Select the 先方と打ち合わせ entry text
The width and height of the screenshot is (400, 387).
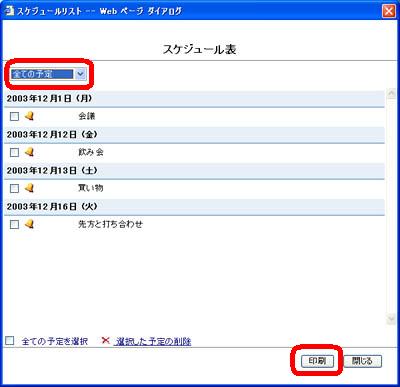tap(110, 224)
